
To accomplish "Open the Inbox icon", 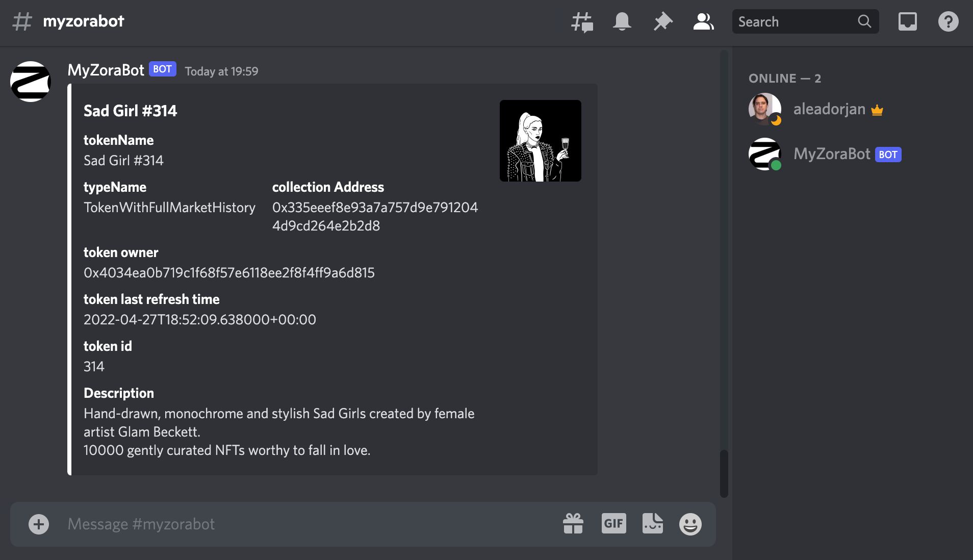I will click(x=908, y=21).
